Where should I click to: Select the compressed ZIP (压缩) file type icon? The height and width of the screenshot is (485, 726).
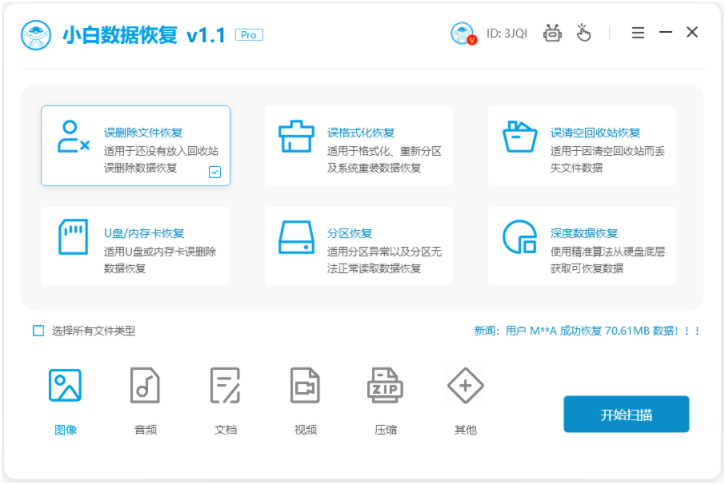click(385, 386)
